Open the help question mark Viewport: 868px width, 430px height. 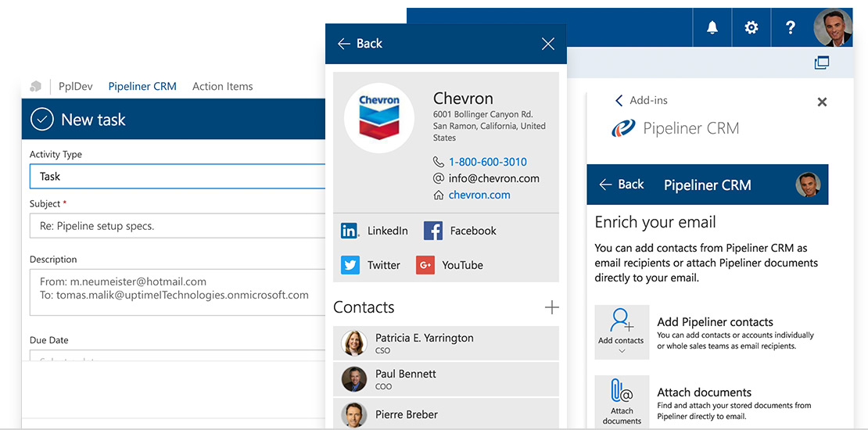coord(791,27)
